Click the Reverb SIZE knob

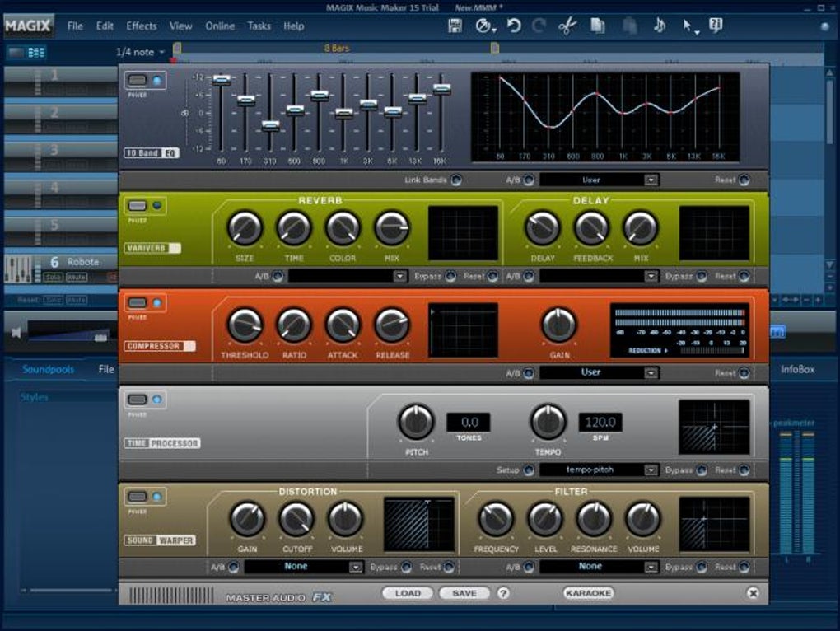pos(245,227)
